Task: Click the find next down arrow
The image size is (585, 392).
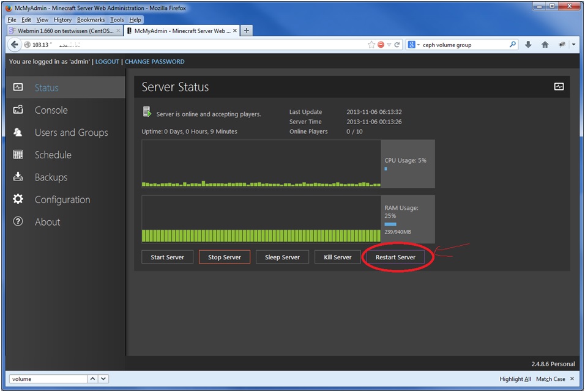Action: (x=103, y=379)
